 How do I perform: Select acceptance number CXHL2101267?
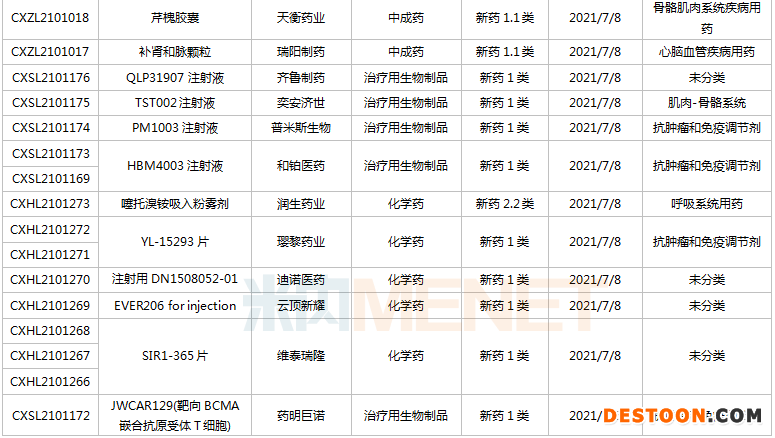pos(50,356)
